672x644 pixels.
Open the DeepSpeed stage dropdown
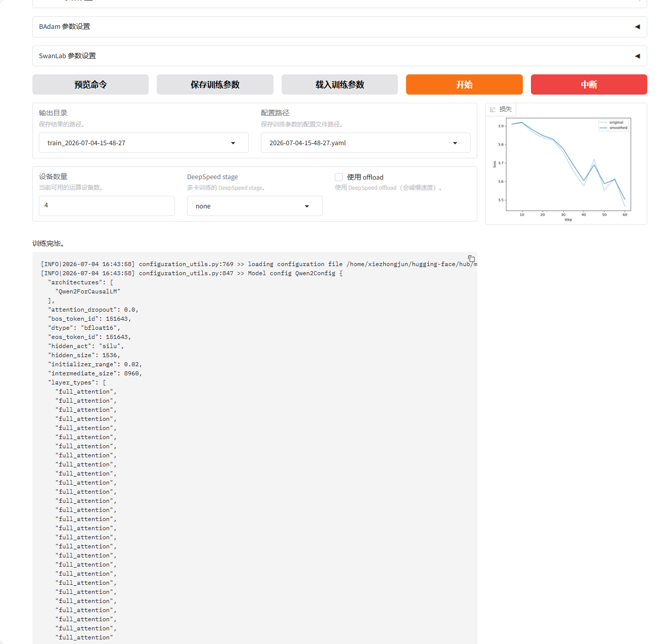coord(255,206)
